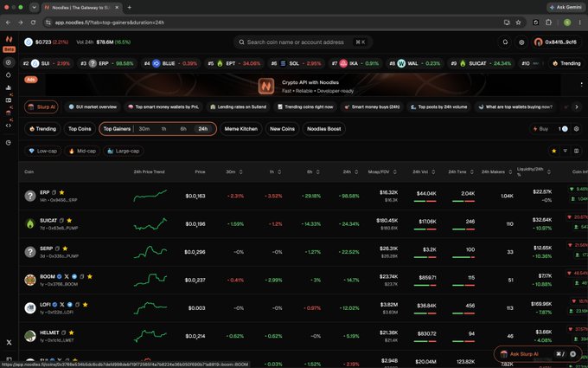Toggle favorite star for BOOM

coord(90,276)
